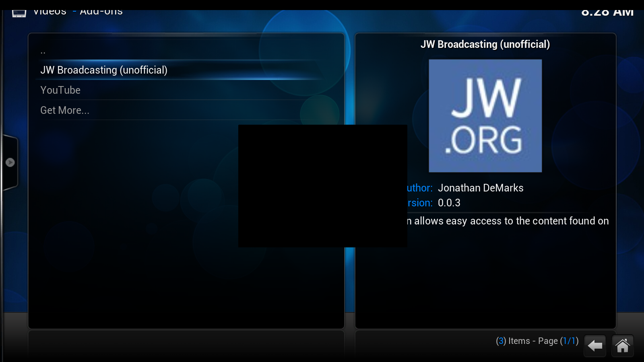
Task: Click the author name Jonathan DeMarks
Action: point(481,188)
